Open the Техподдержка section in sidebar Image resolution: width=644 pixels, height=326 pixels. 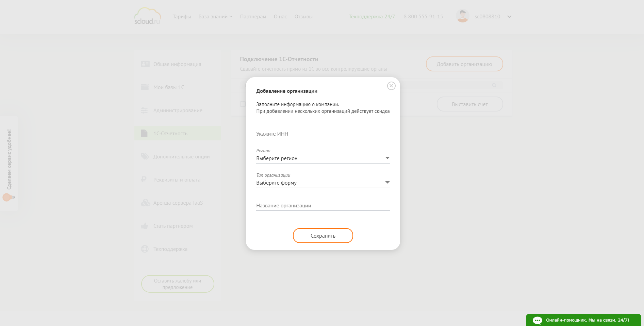[x=170, y=249]
